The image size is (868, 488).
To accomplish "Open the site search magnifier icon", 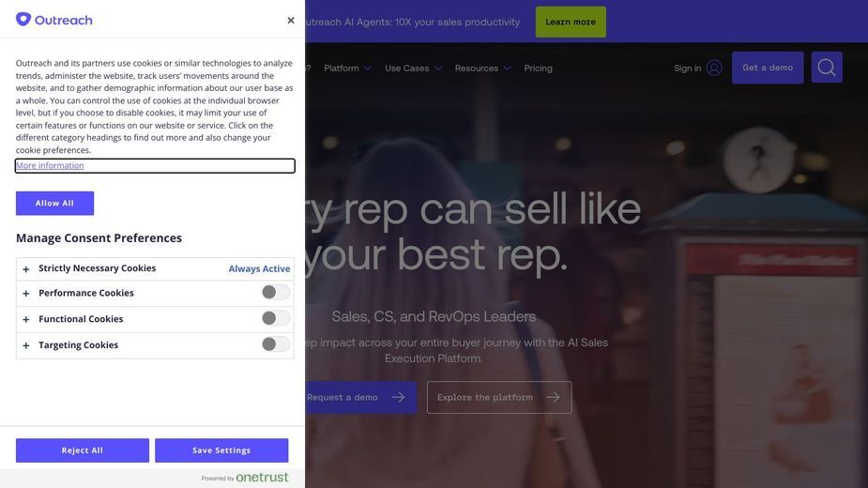I will pyautogui.click(x=827, y=68).
